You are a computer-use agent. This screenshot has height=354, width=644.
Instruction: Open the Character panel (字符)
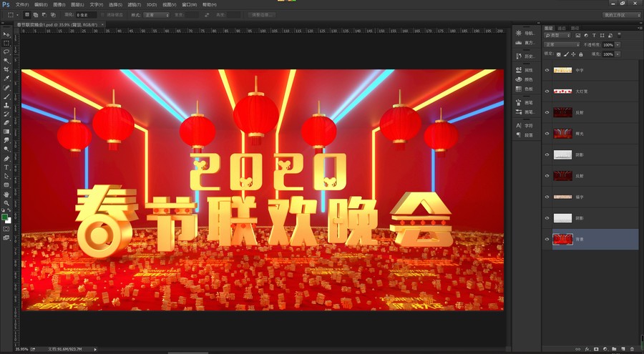click(526, 126)
